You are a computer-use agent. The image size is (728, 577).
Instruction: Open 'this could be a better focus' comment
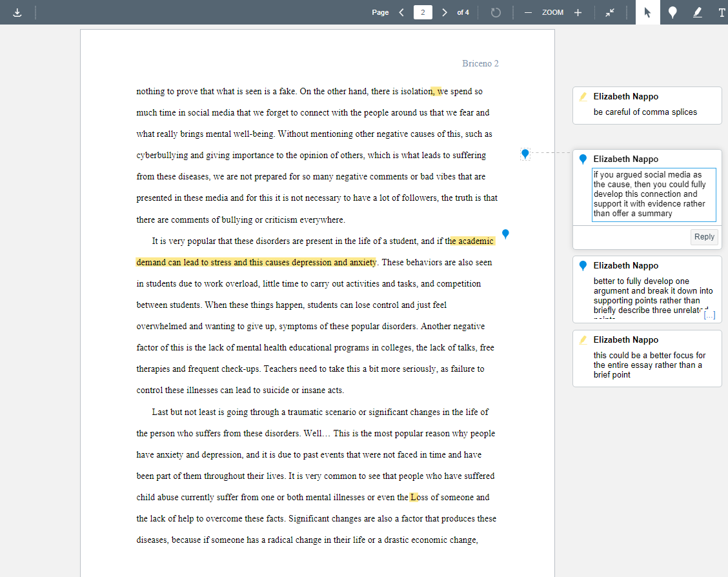(647, 358)
